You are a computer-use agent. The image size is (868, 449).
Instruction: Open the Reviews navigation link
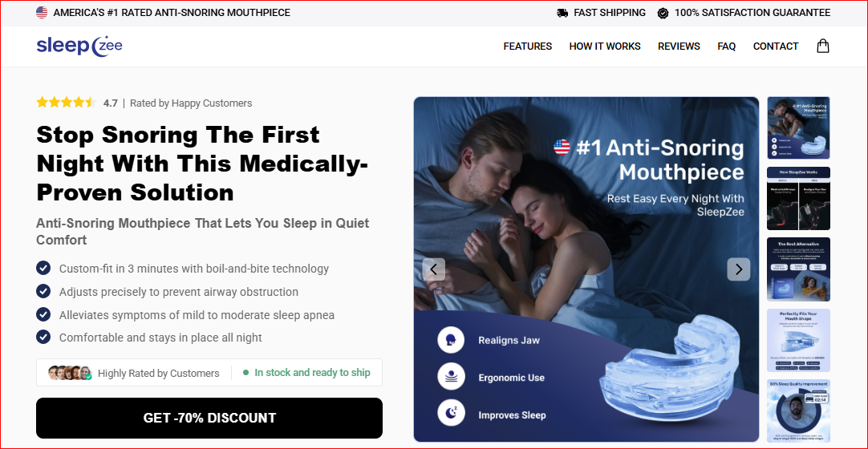[x=679, y=47]
